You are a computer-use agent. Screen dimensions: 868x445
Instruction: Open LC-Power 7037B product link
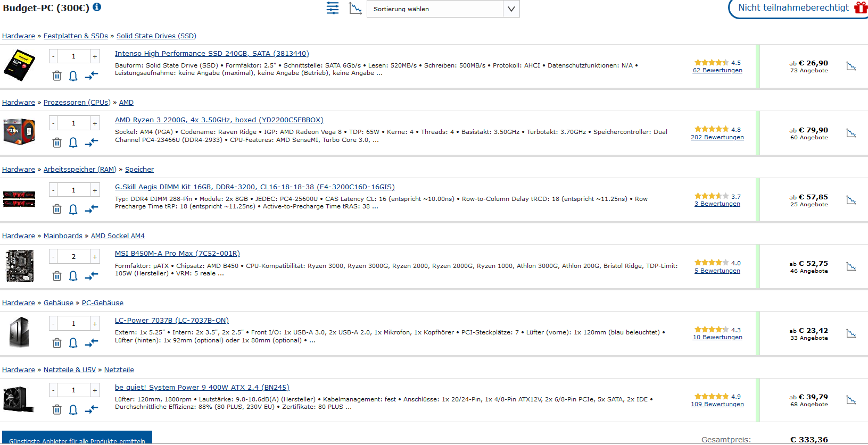172,321
